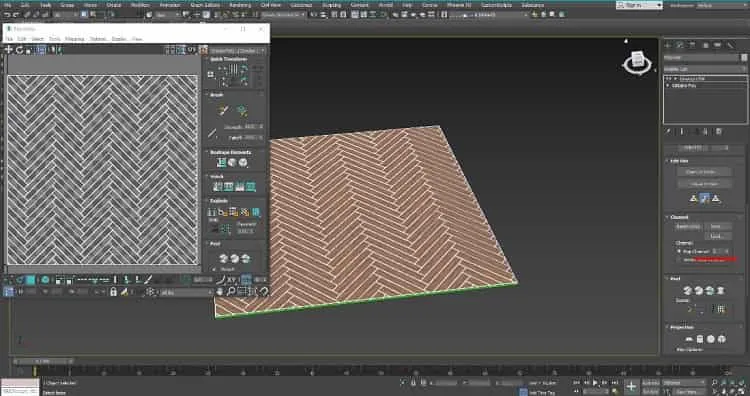This screenshot has height=396, width=750.
Task: Open the Modifier List dropdown
Action: 705,69
